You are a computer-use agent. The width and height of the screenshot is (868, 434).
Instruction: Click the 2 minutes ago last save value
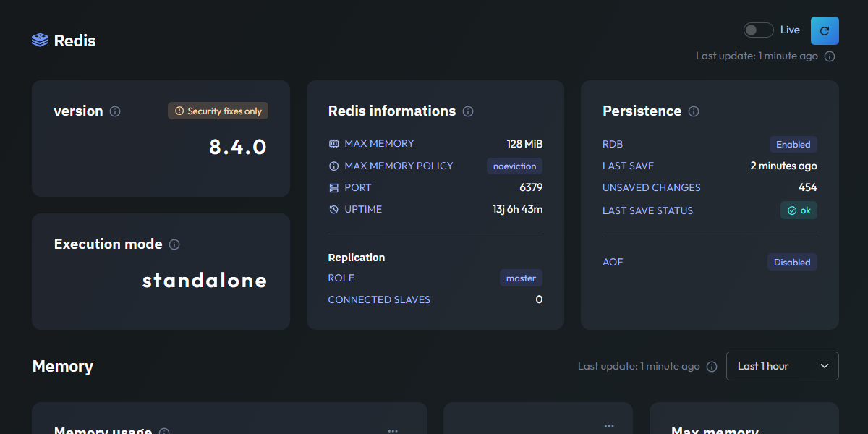pos(783,166)
